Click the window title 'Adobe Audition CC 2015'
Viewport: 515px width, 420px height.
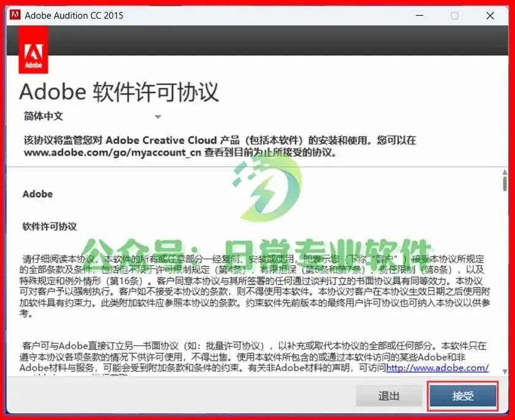pos(74,15)
